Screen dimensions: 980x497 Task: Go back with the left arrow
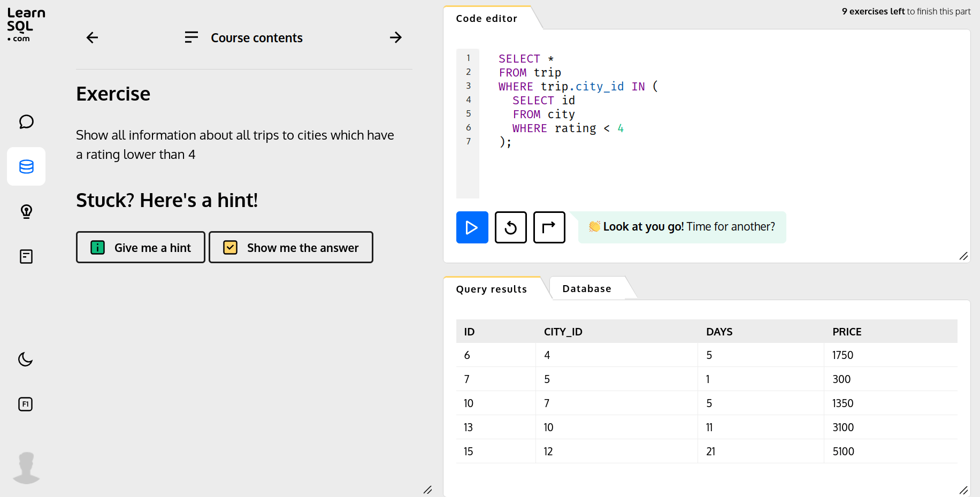pos(92,37)
